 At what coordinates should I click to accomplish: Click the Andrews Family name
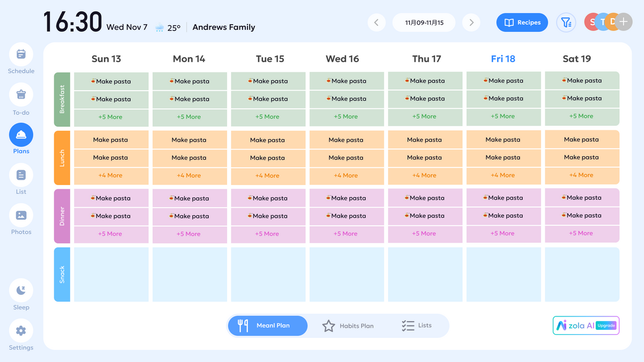coord(224,27)
